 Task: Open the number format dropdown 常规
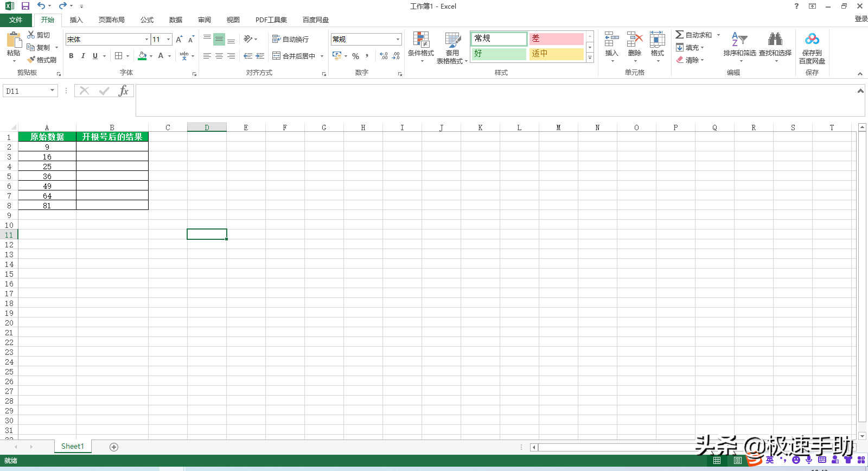pos(398,39)
